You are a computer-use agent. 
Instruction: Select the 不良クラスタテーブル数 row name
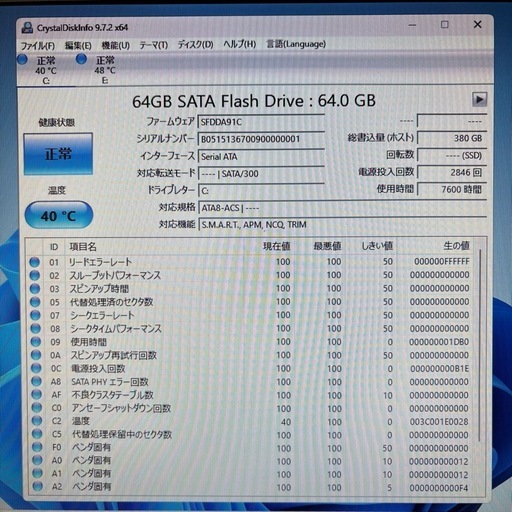[x=112, y=395]
